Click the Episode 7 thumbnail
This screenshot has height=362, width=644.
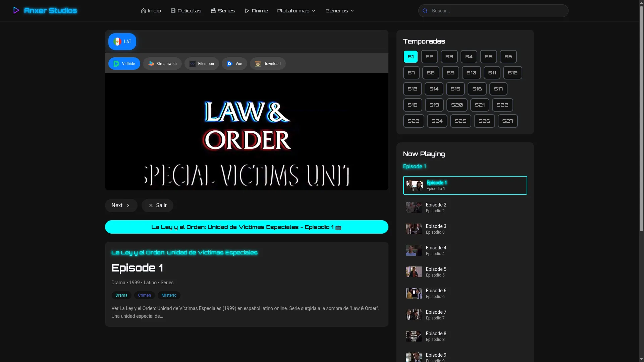point(414,315)
